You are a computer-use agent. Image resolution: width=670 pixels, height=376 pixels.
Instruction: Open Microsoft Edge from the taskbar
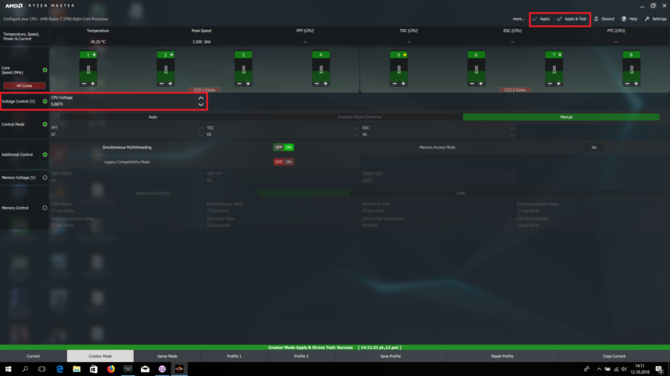(59, 369)
